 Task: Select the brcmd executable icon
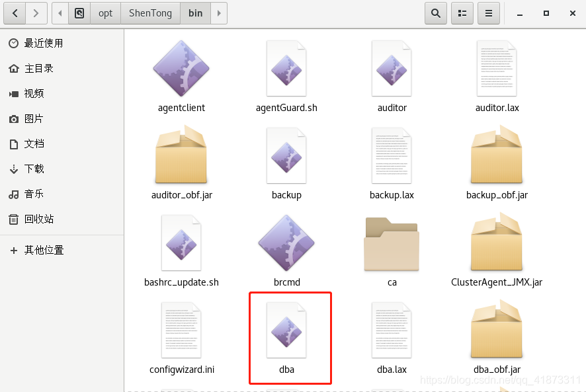click(x=286, y=243)
